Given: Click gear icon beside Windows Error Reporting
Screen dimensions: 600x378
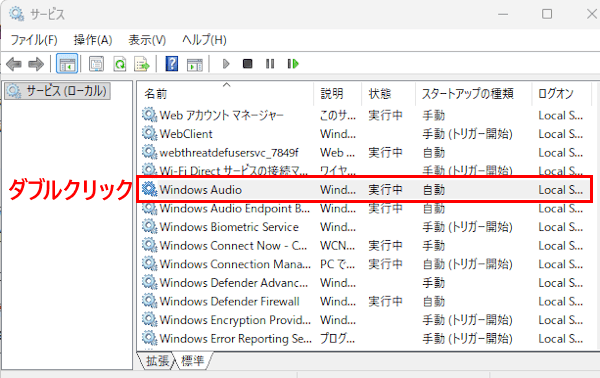Looking at the screenshot, I should tap(149, 338).
